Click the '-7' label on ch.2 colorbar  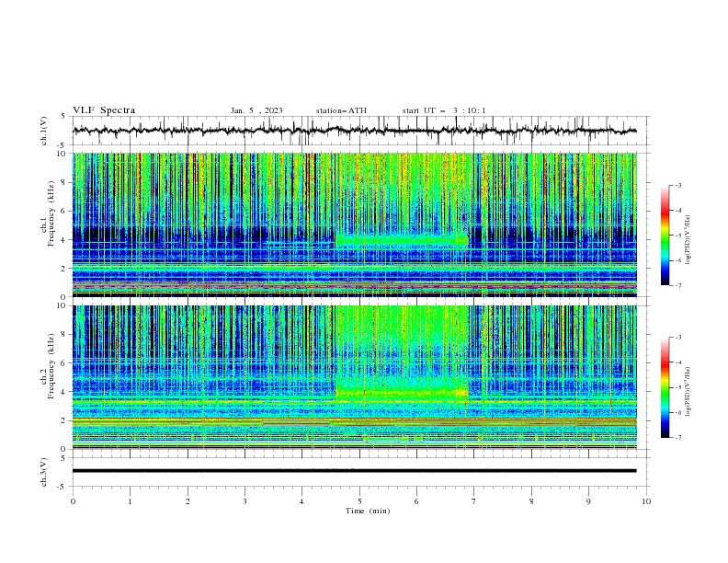677,437
